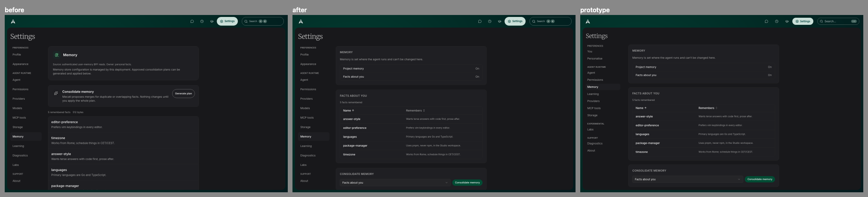Open Models in after panel sidebar

[314, 108]
